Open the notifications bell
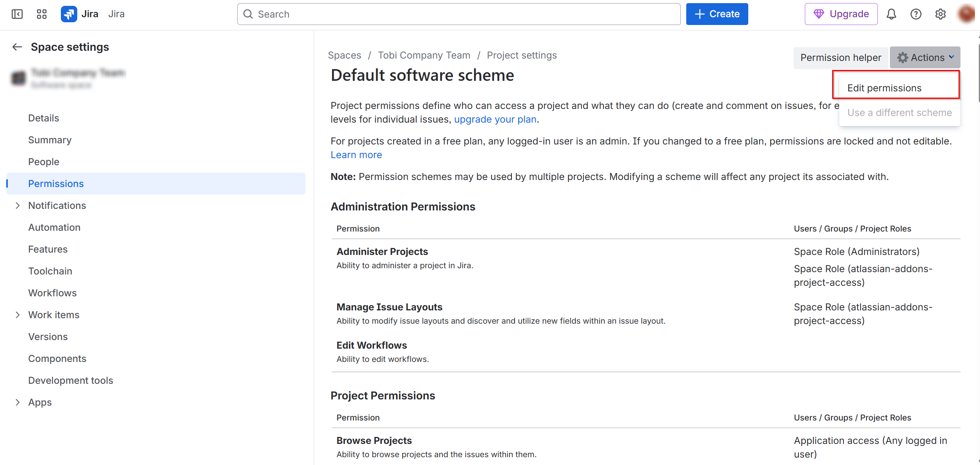 891,14
